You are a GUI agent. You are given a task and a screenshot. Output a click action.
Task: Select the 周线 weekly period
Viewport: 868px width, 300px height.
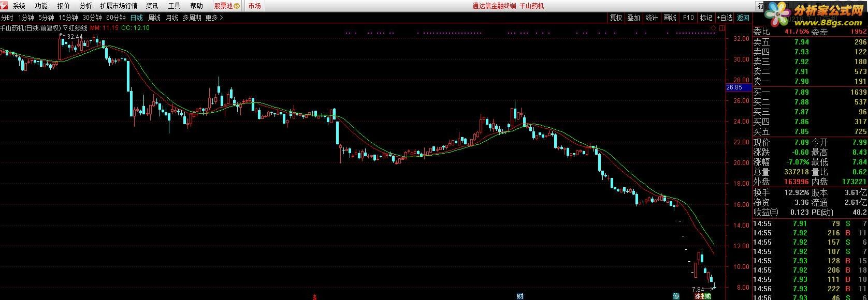point(154,18)
